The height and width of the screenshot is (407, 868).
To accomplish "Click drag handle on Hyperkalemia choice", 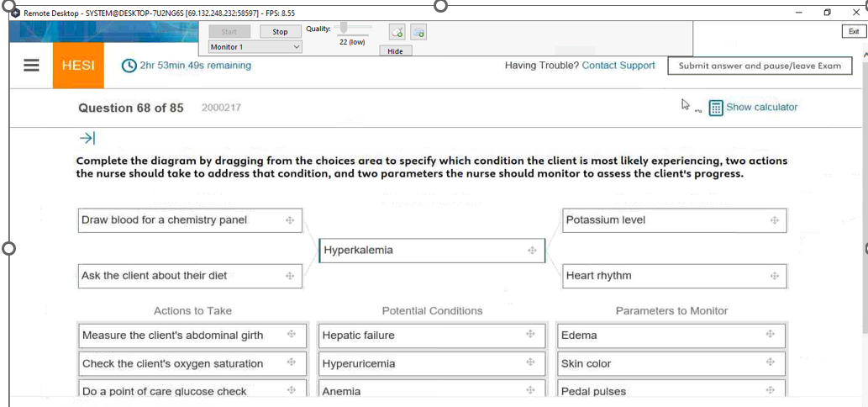I will coord(531,251).
